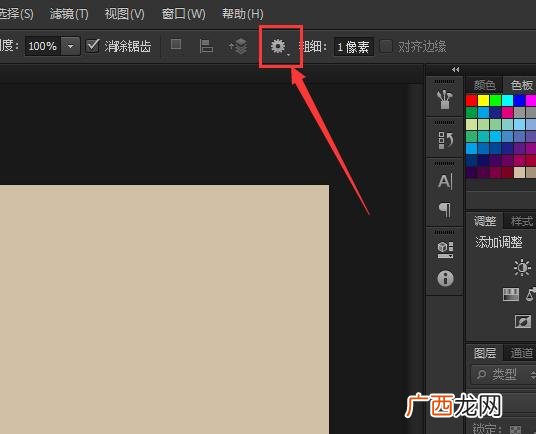Pick the yellow swatch in top row

click(483, 100)
